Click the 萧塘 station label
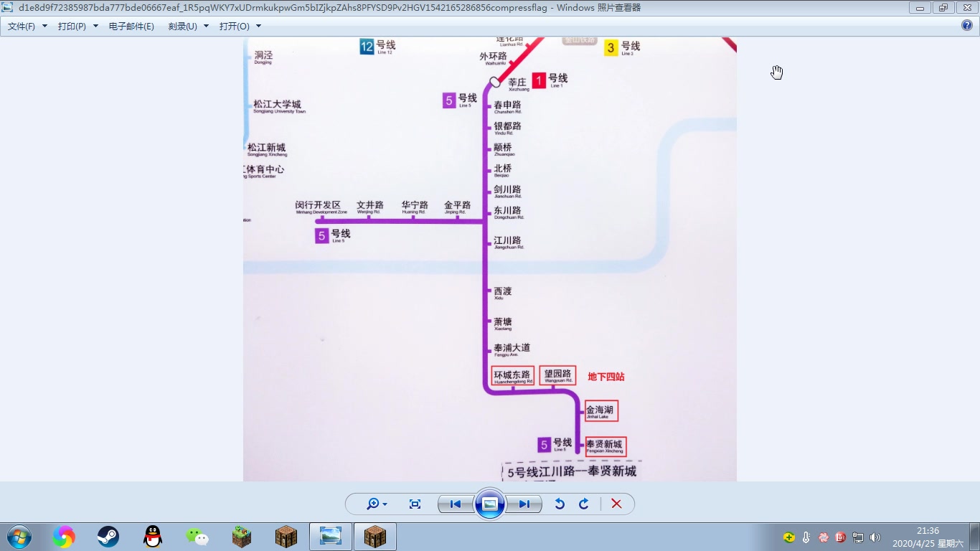 tap(503, 324)
